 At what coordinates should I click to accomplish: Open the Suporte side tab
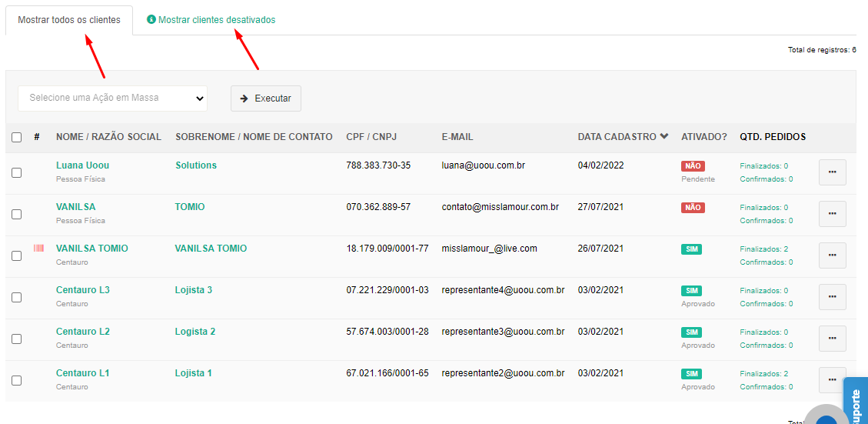tap(855, 401)
